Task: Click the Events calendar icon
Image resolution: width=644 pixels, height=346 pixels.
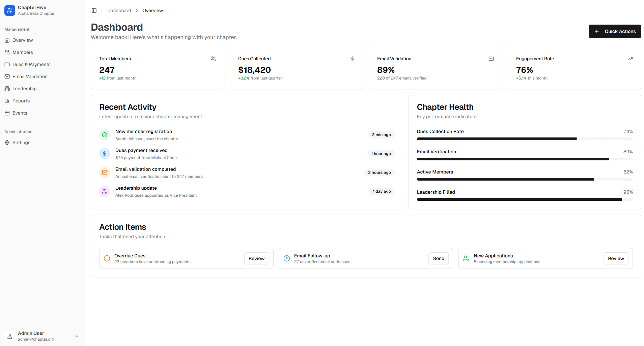Action: pyautogui.click(x=7, y=113)
